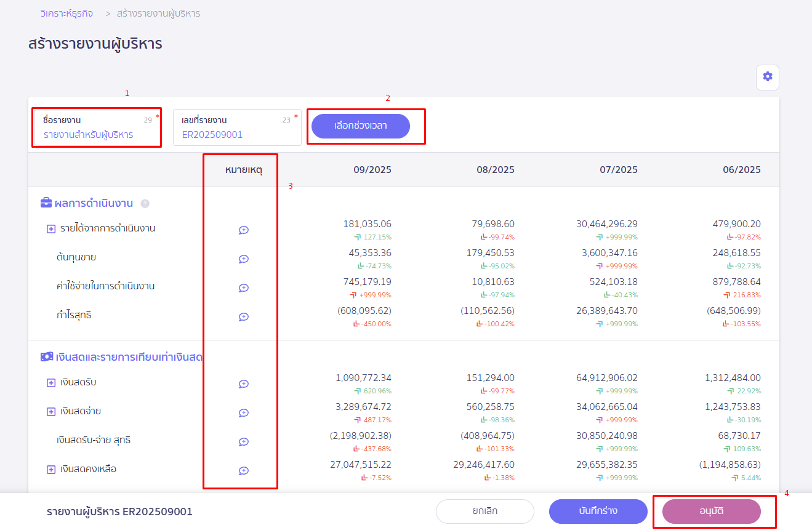Add comment on กำไรสุทธิ row
The image size is (812, 530).
(243, 317)
